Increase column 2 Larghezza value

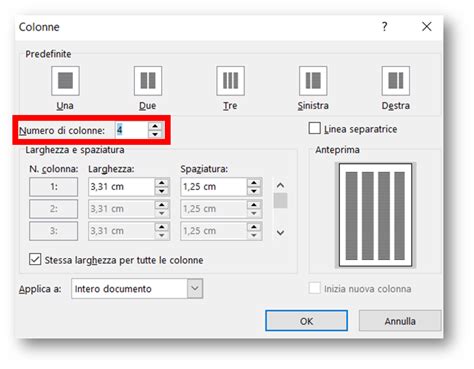point(162,205)
